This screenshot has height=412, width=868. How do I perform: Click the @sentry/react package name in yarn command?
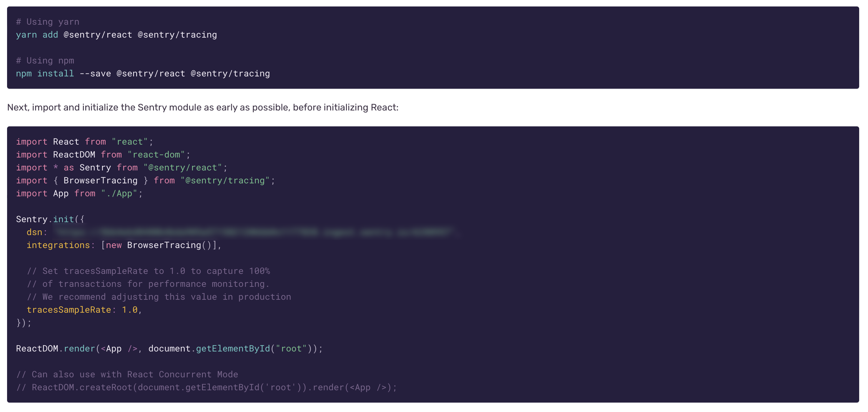[x=98, y=35]
